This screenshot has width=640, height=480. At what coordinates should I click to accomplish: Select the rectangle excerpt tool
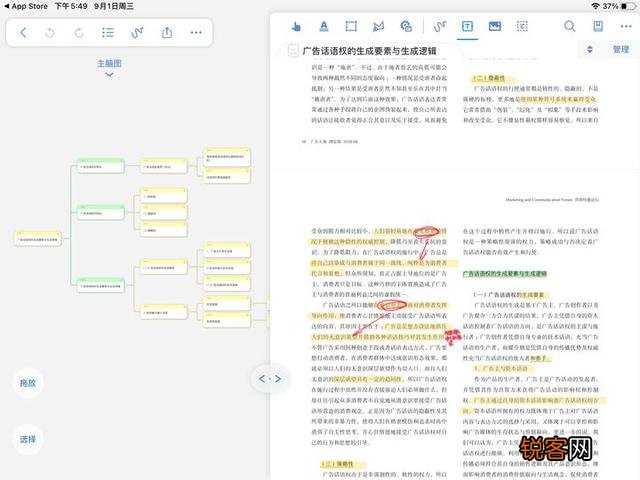click(x=351, y=27)
